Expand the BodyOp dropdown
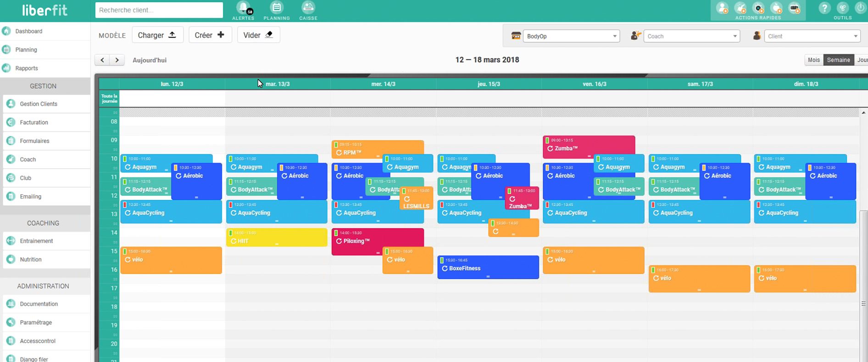This screenshot has width=868, height=362. coord(571,36)
